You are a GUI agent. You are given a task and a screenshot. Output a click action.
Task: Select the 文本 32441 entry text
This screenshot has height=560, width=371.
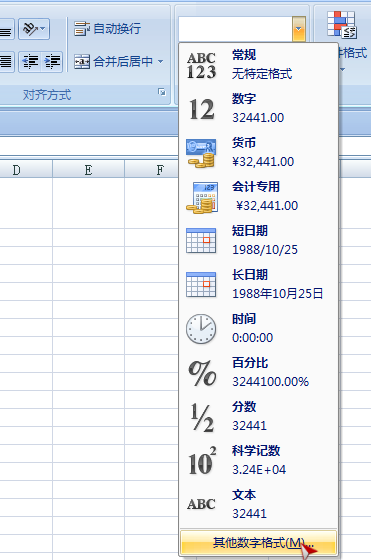[249, 504]
